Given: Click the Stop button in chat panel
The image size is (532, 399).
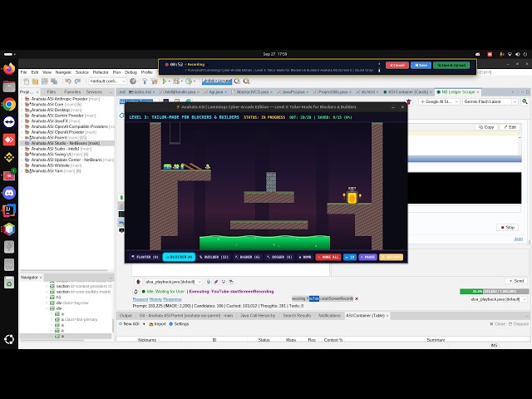Looking at the screenshot, I should [x=508, y=227].
